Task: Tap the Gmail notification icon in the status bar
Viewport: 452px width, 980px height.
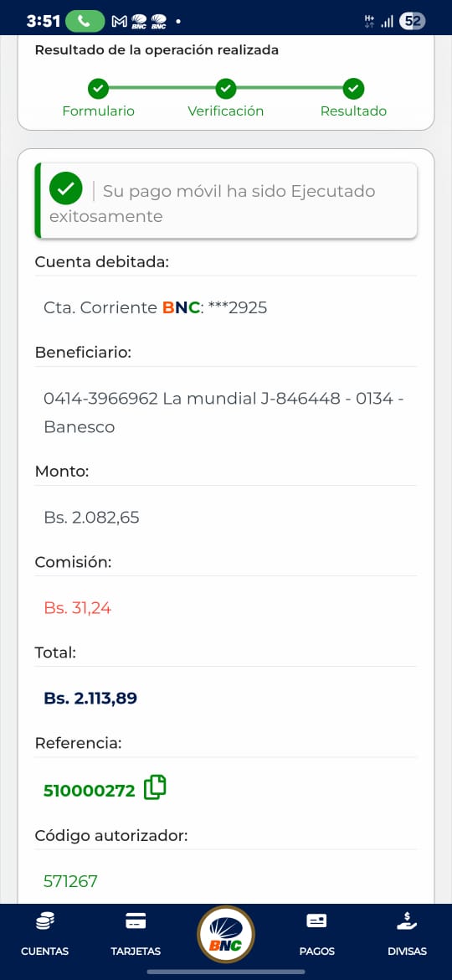Action: (x=119, y=22)
